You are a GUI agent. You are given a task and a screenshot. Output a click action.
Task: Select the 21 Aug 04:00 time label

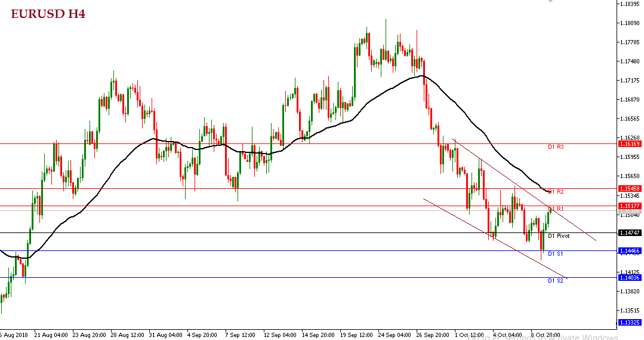51,335
